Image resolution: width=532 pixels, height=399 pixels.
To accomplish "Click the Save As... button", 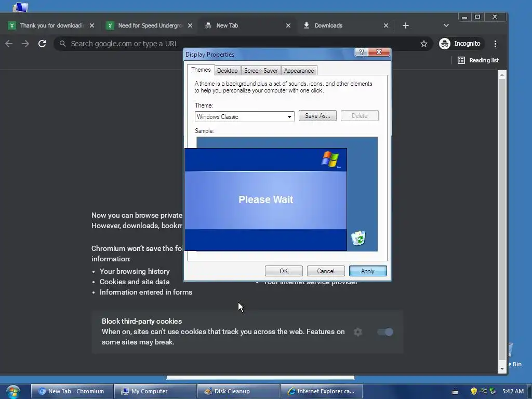I will [x=317, y=116].
